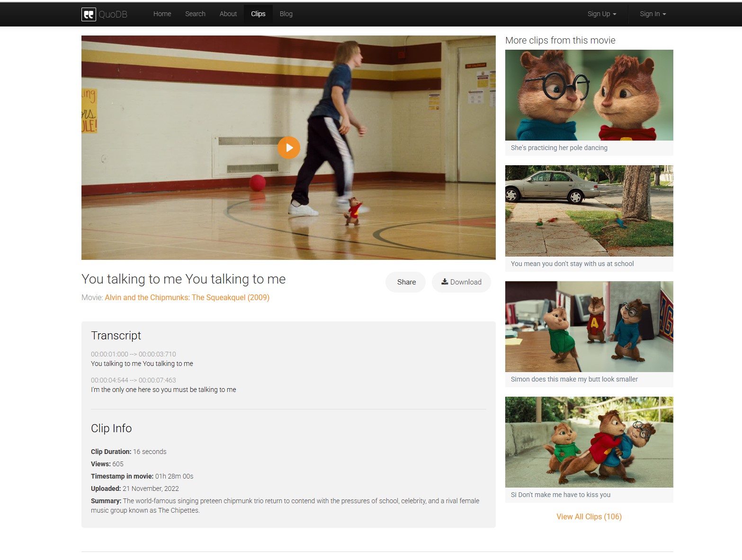Select the Clips tab in navbar
Image resolution: width=742 pixels, height=560 pixels.
(x=258, y=14)
